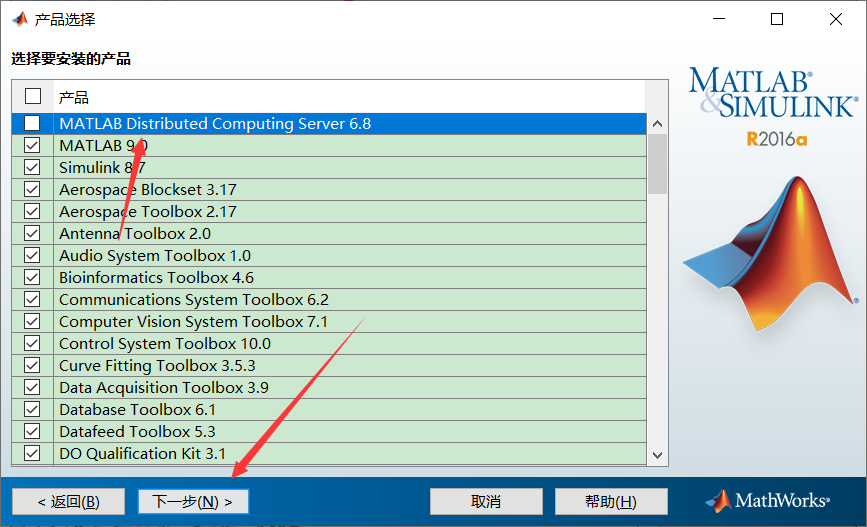Close the 产品选择 installer window
Screen dimensions: 867x527
836,19
